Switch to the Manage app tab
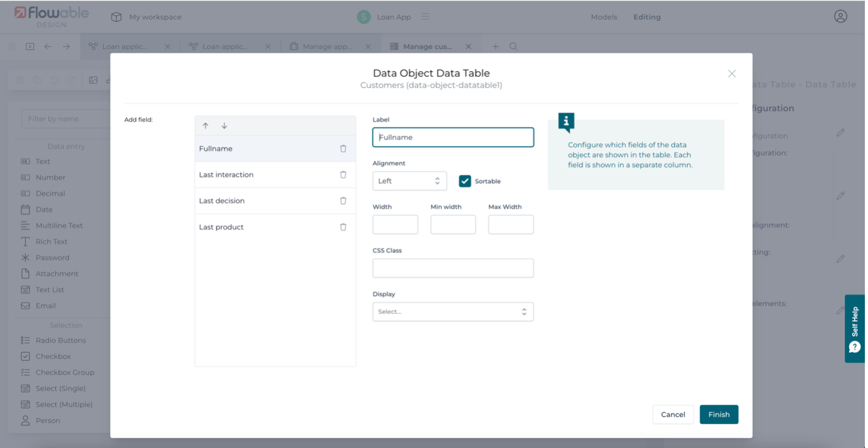 326,46
